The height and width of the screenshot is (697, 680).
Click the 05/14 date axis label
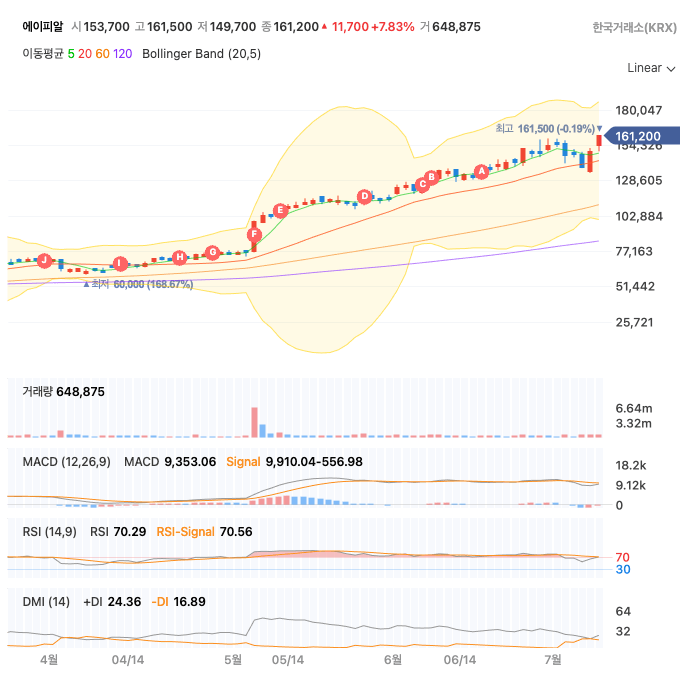tap(288, 660)
